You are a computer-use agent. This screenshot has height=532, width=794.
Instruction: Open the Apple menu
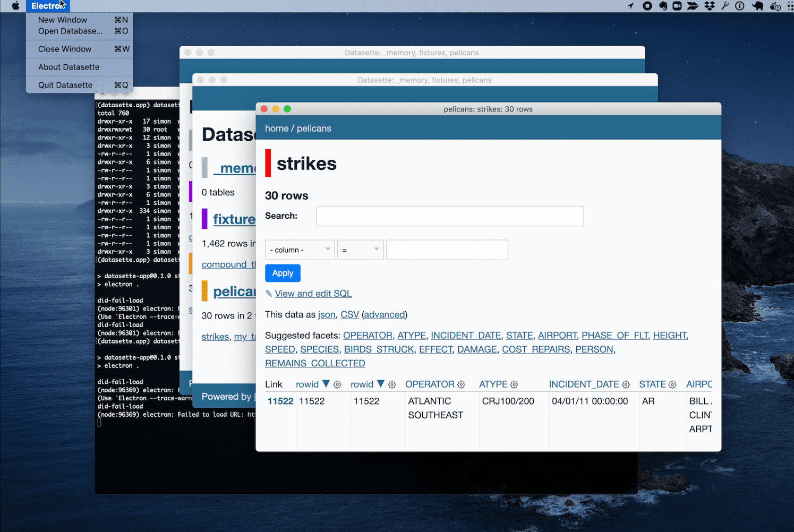coord(15,6)
